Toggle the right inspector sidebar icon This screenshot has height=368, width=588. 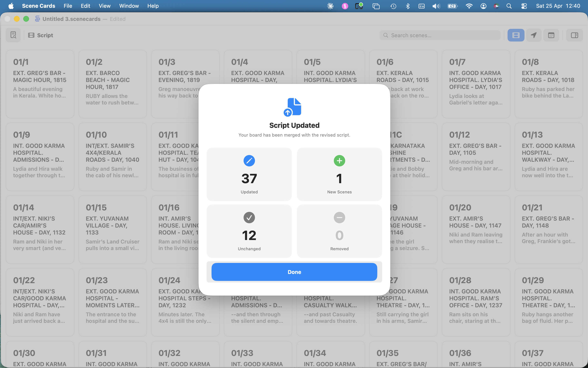click(574, 35)
